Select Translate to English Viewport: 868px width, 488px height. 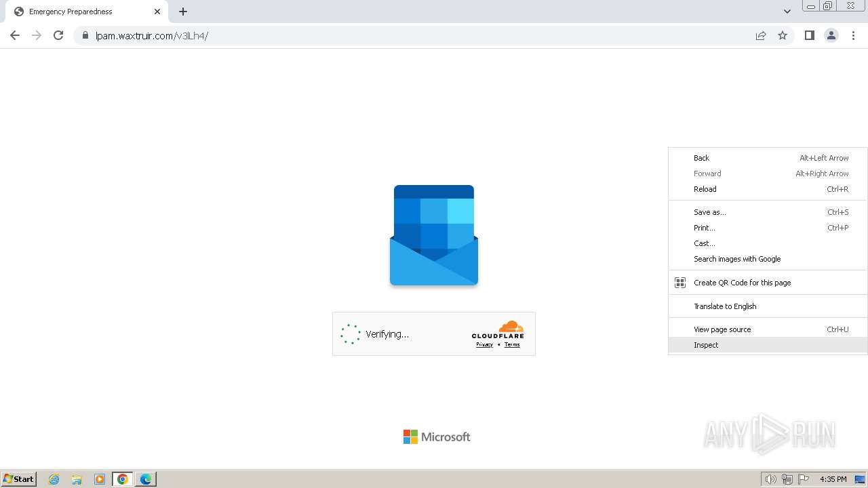pos(768,306)
